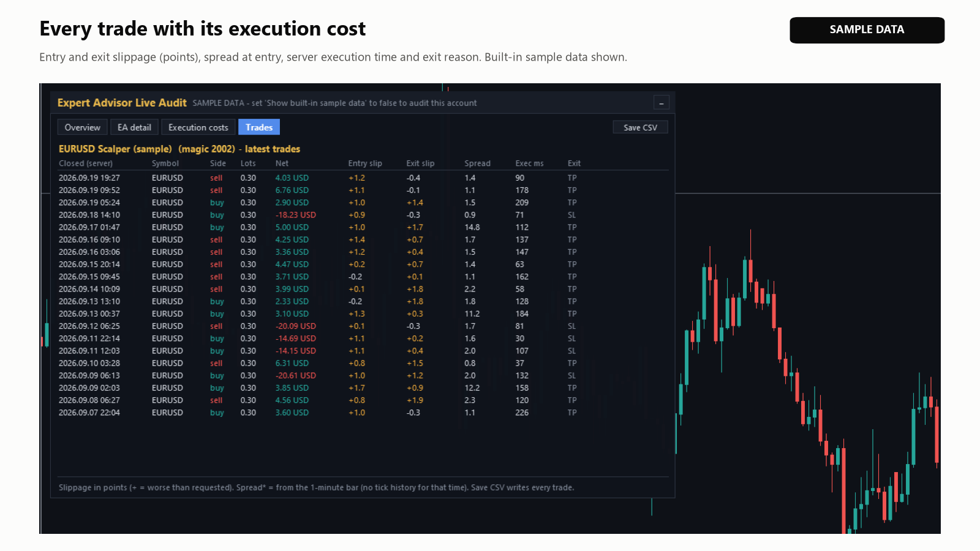Select trade closed 2026.09.14 10:09

coord(363,289)
